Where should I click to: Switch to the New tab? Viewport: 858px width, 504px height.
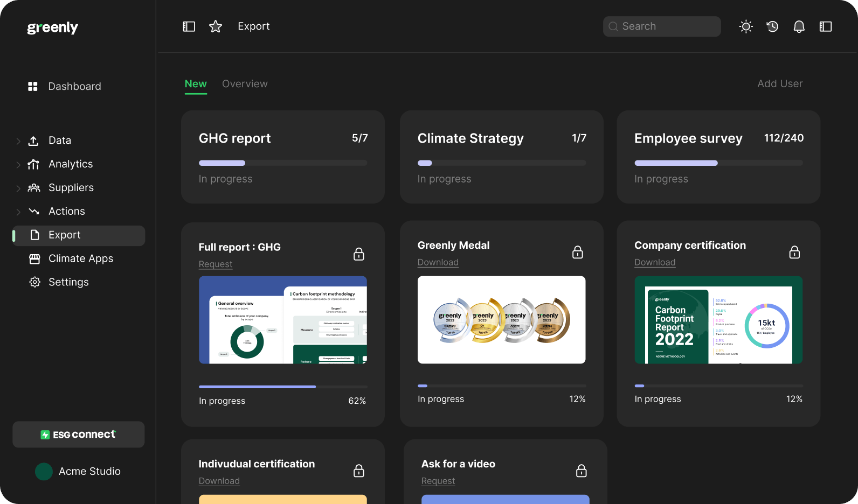[196, 84]
